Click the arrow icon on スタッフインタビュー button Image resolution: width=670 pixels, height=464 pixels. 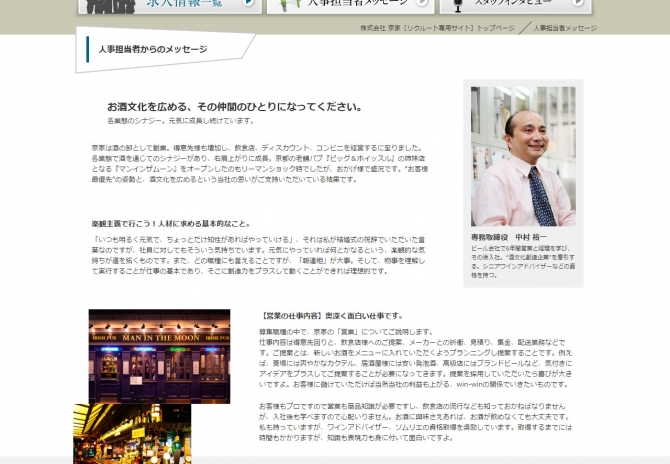click(578, 3)
